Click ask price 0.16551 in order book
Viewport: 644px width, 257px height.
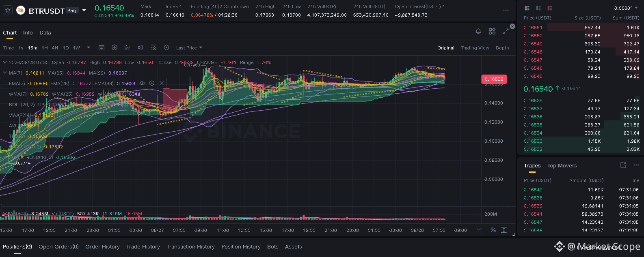[533, 28]
